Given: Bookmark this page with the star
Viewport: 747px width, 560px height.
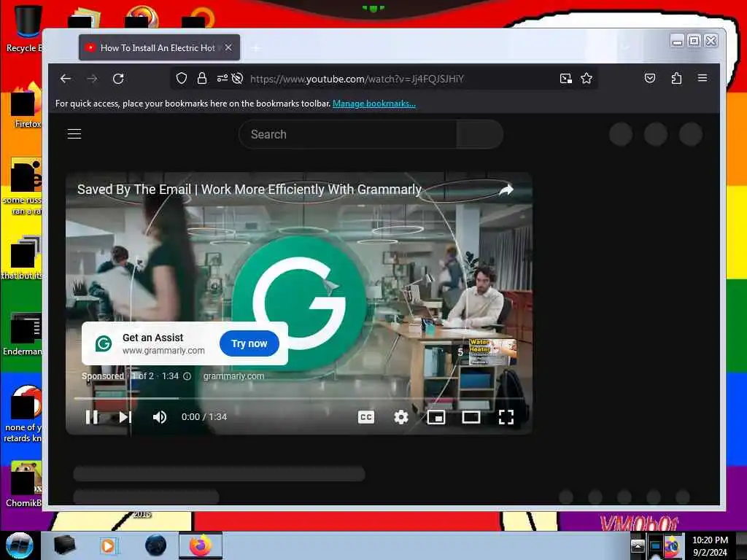Looking at the screenshot, I should [x=587, y=78].
